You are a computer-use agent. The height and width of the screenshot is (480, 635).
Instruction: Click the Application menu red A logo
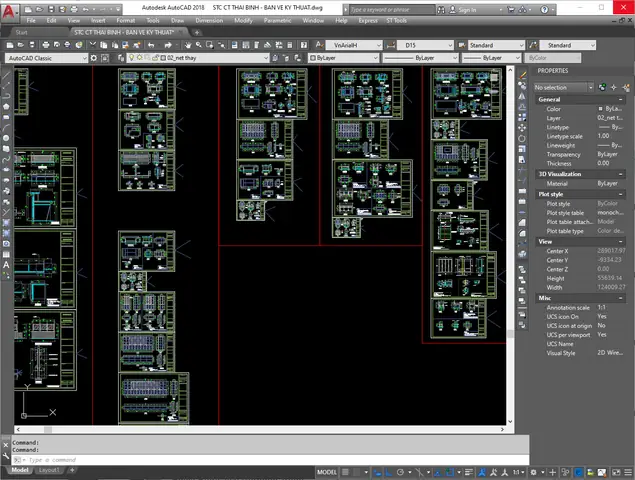[x=8, y=11]
